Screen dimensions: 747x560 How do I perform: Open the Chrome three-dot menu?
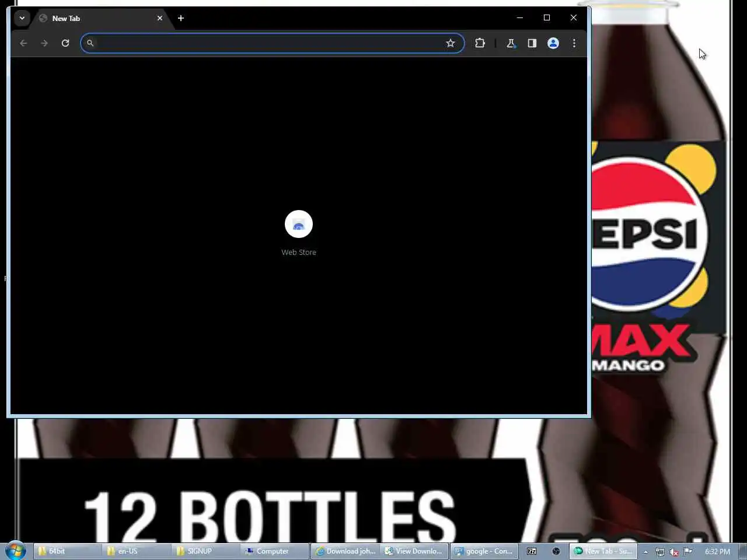coord(574,43)
